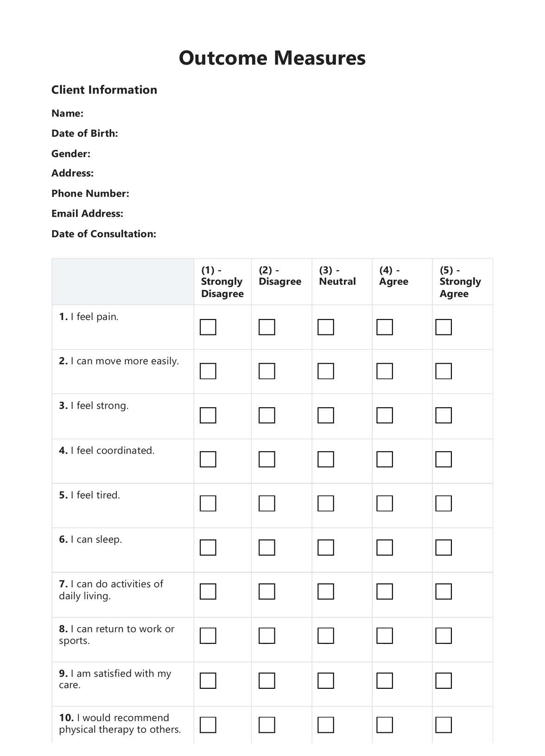Tick Neutral for 'I feel strong'
Image resolution: width=545 pixels, height=756 pixels.
[x=326, y=415]
